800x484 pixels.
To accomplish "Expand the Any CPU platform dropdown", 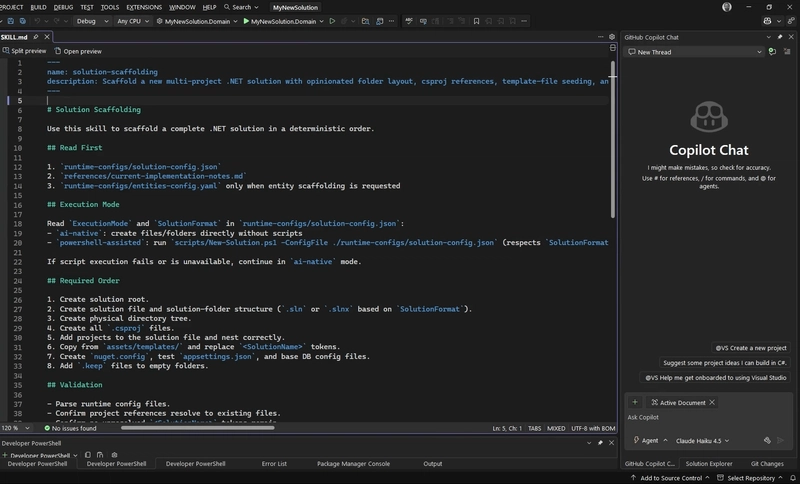I will coord(134,21).
